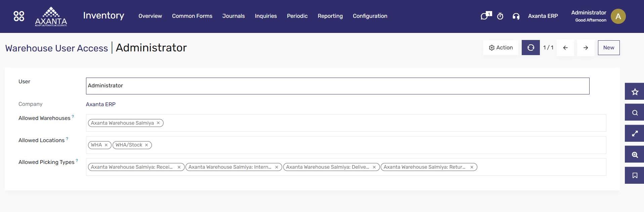Show help tooltip for Allowed Locations
The image size is (644, 212).
coord(67,138)
